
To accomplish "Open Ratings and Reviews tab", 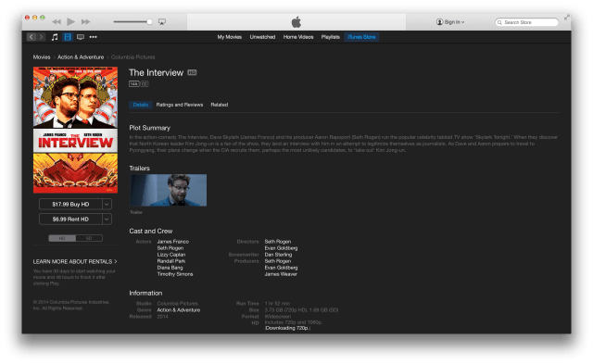I will click(180, 105).
